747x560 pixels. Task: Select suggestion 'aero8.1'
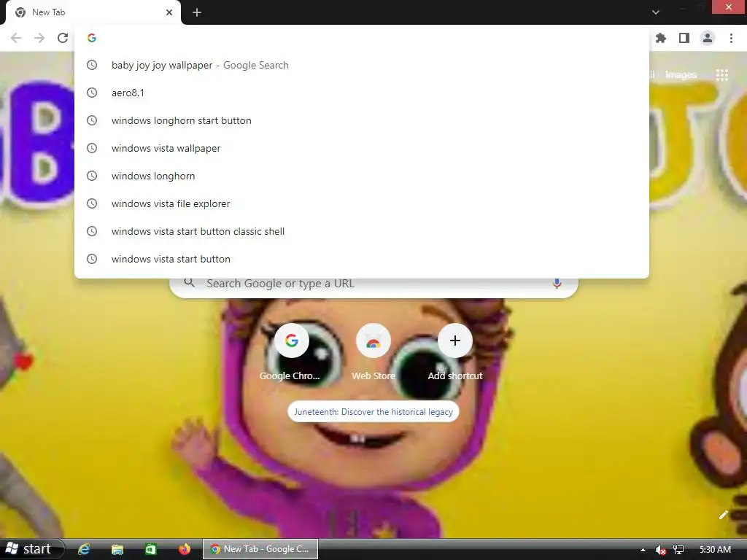pos(362,93)
